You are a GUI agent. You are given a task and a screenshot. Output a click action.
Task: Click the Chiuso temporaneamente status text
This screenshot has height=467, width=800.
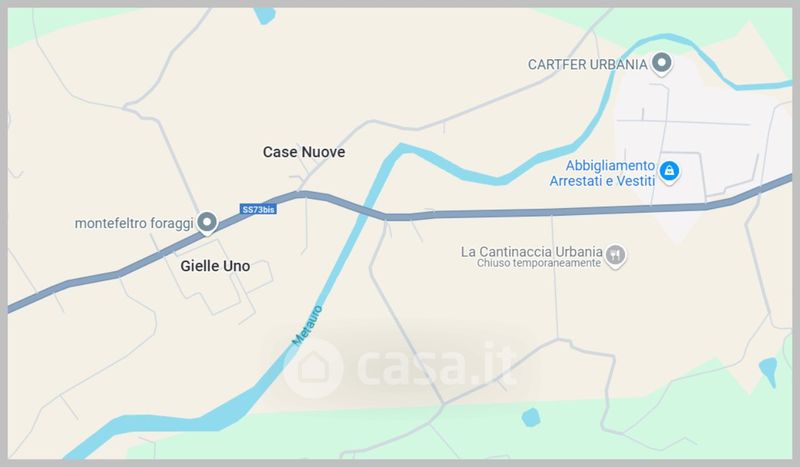coord(539,263)
